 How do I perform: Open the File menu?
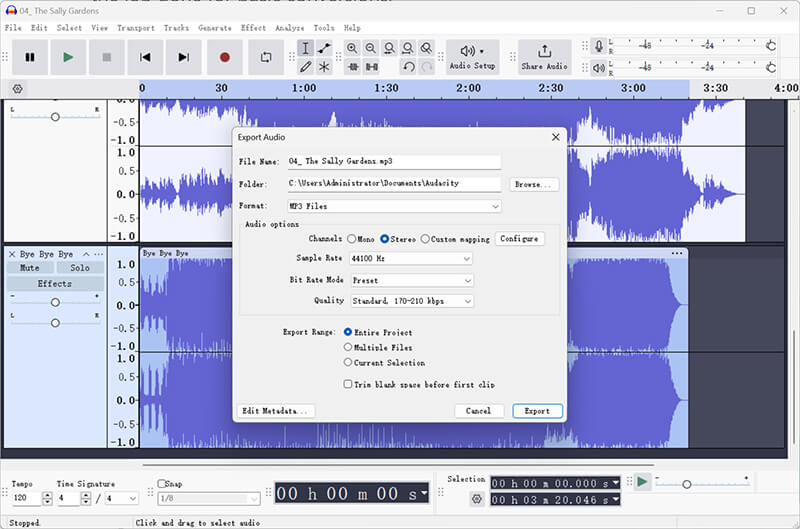click(13, 28)
